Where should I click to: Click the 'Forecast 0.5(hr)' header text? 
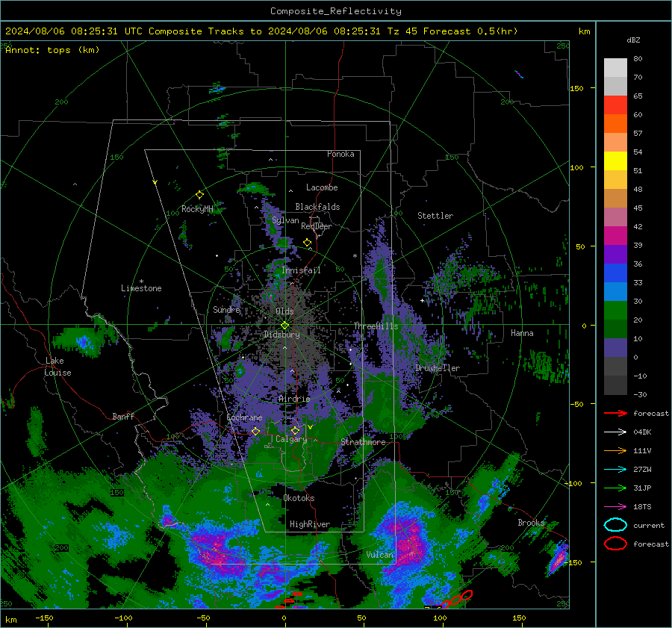470,31
